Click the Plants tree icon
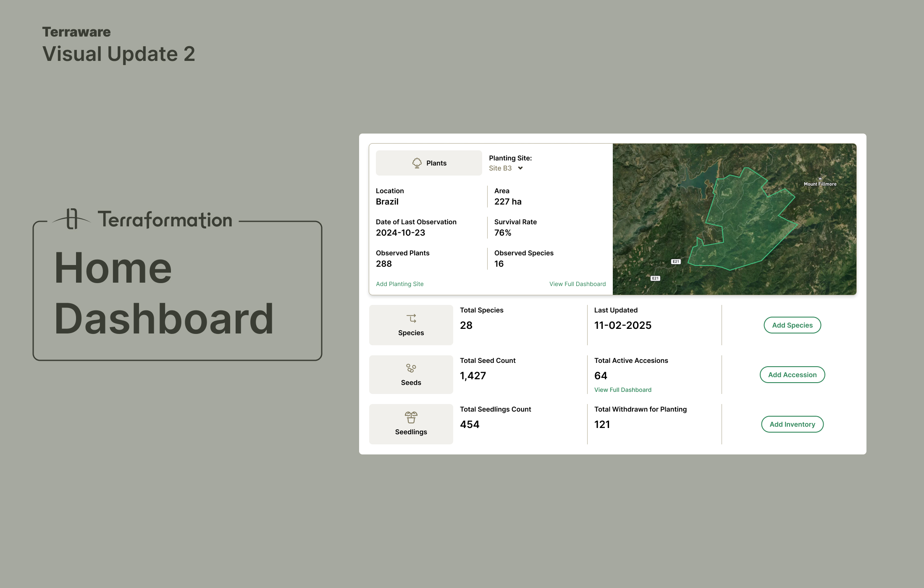The width and height of the screenshot is (924, 588). (417, 163)
